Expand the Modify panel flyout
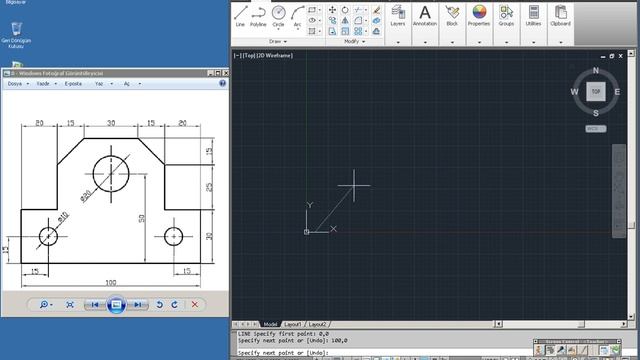The image size is (640, 360). click(354, 42)
